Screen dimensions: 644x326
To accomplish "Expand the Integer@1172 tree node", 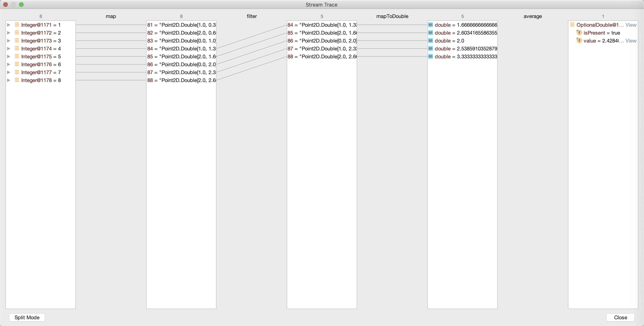I will (x=9, y=33).
